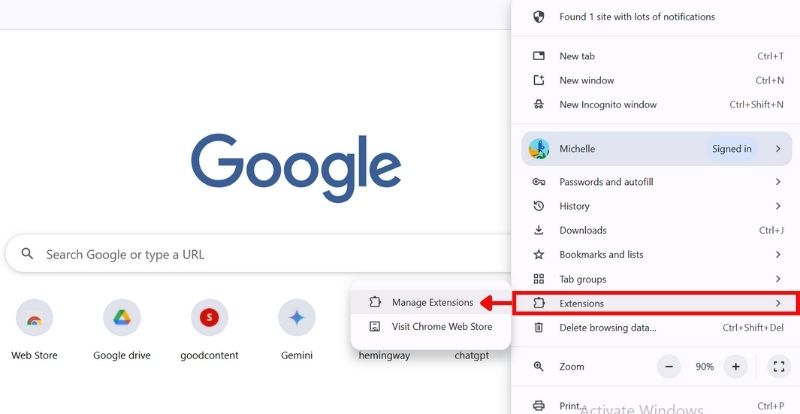Open the Downloads menu entry
800x414 pixels.
[656, 230]
